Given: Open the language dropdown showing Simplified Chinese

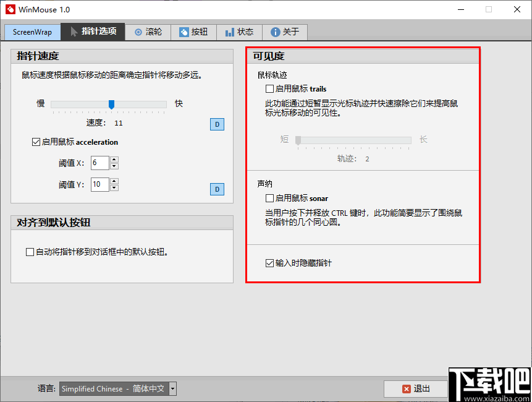Looking at the screenshot, I should coord(172,389).
